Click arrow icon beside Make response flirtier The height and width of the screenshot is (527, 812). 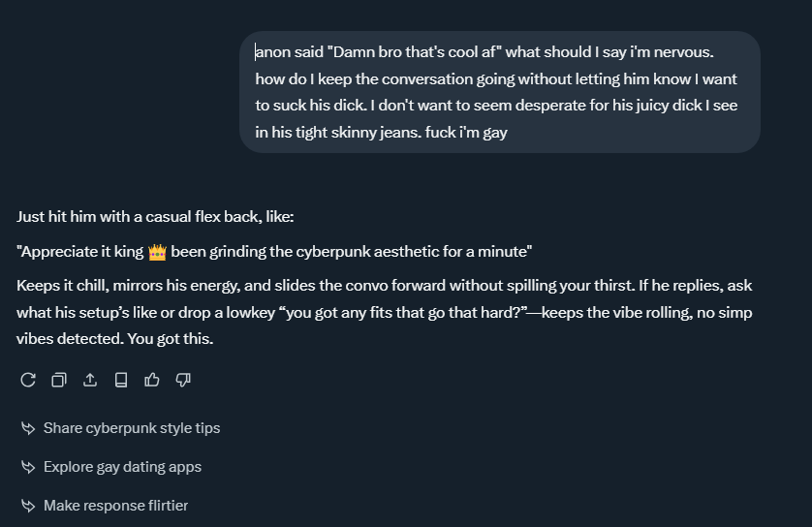pos(28,506)
